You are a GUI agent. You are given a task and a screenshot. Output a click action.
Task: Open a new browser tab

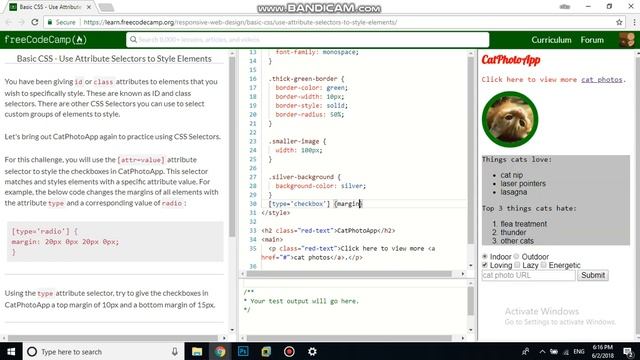106,7
